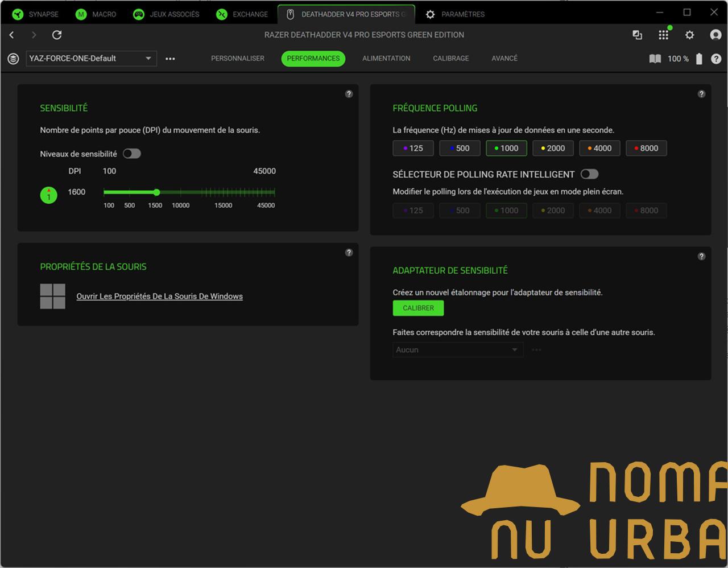The width and height of the screenshot is (728, 568).
Task: Click the ellipsis next to the profile selector
Action: pos(170,59)
